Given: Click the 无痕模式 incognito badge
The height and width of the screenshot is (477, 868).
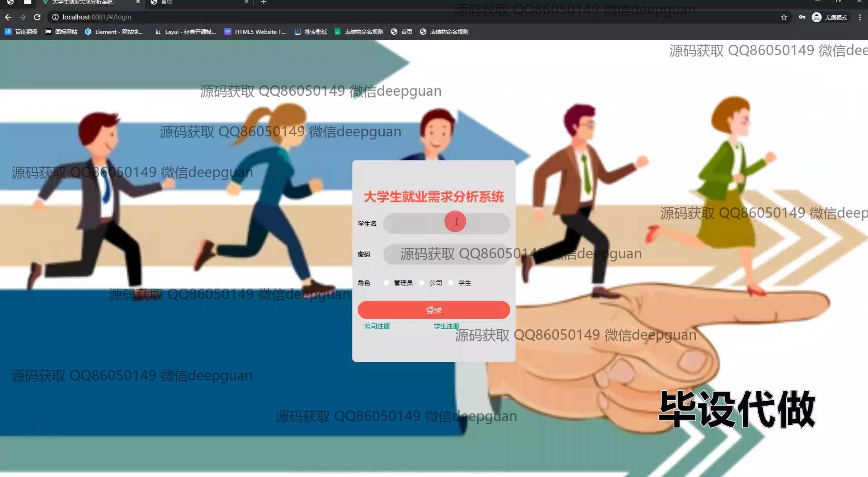Looking at the screenshot, I should (x=830, y=17).
